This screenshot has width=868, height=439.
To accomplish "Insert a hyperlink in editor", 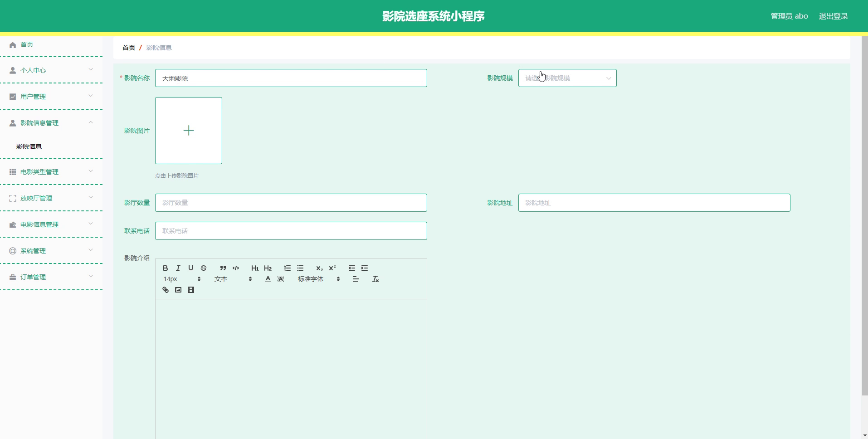I will click(x=166, y=290).
